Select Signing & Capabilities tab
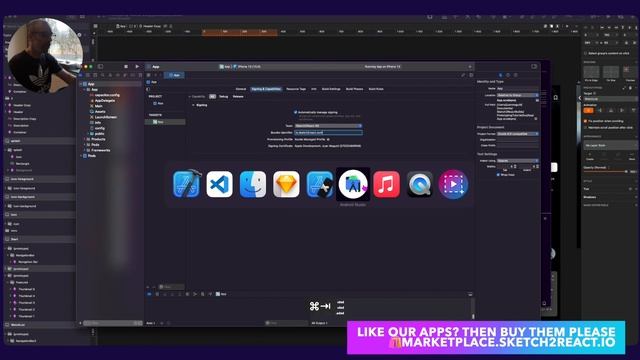This screenshot has width=640, height=360. 266,89
